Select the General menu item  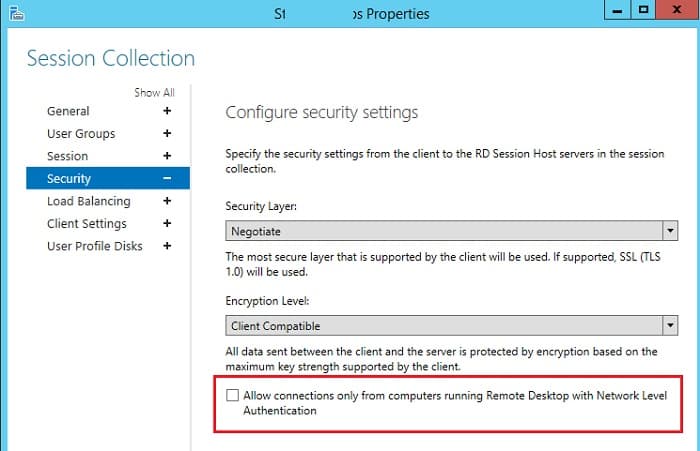68,111
